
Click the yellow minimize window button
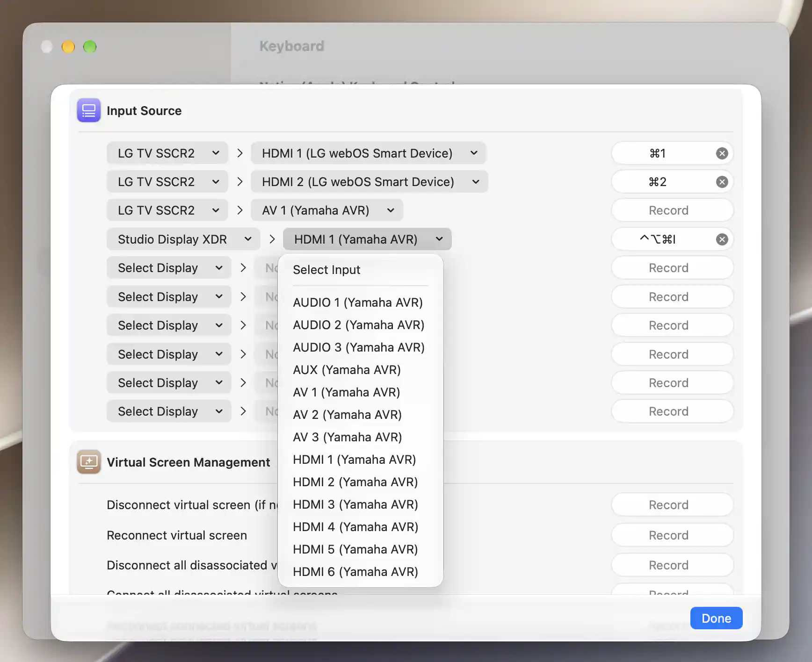(68, 47)
